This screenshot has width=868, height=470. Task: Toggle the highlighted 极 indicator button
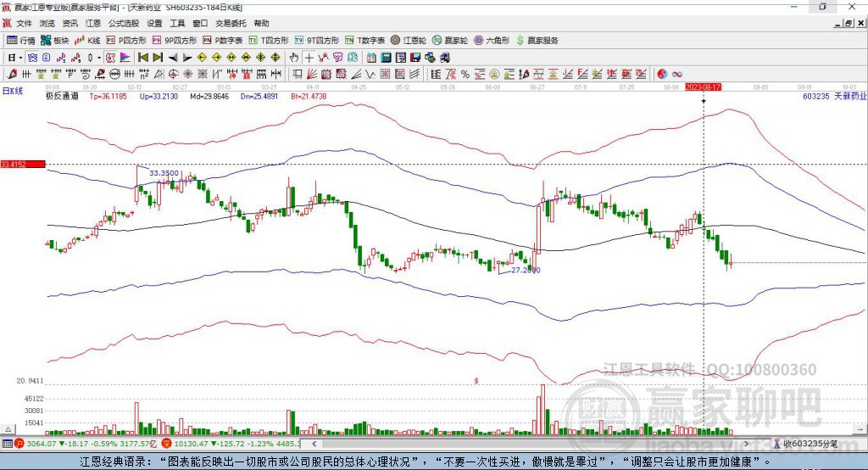pyautogui.click(x=110, y=58)
